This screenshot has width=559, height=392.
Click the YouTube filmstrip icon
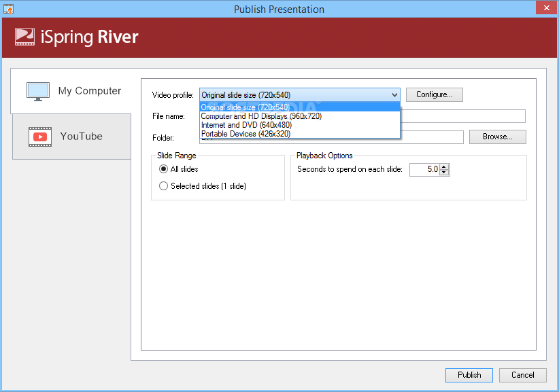coord(40,137)
